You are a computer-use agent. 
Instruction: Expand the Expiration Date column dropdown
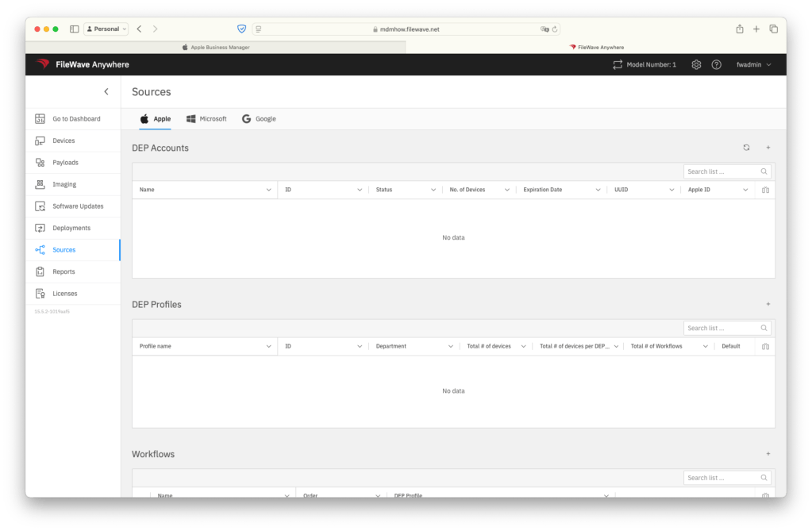[598, 190]
